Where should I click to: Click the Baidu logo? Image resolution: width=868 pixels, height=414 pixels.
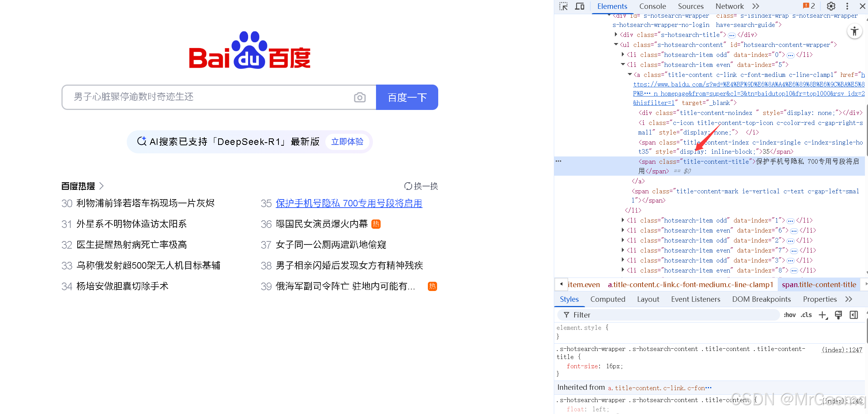250,50
